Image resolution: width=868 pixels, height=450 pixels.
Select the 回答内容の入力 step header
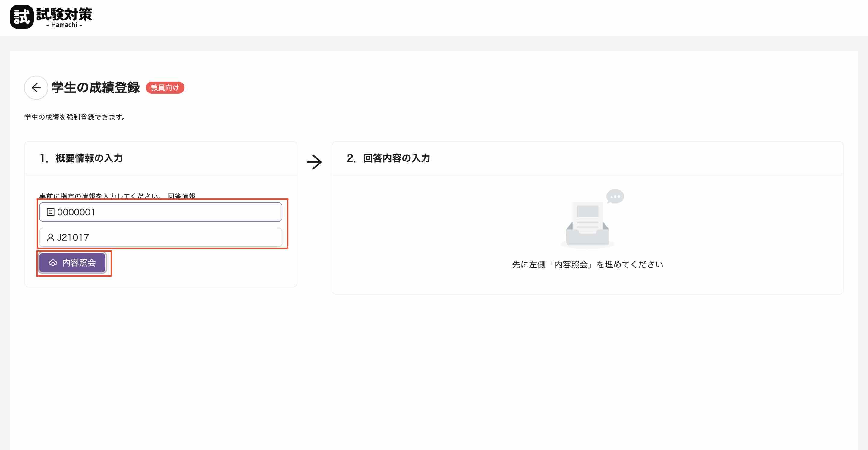point(396,158)
